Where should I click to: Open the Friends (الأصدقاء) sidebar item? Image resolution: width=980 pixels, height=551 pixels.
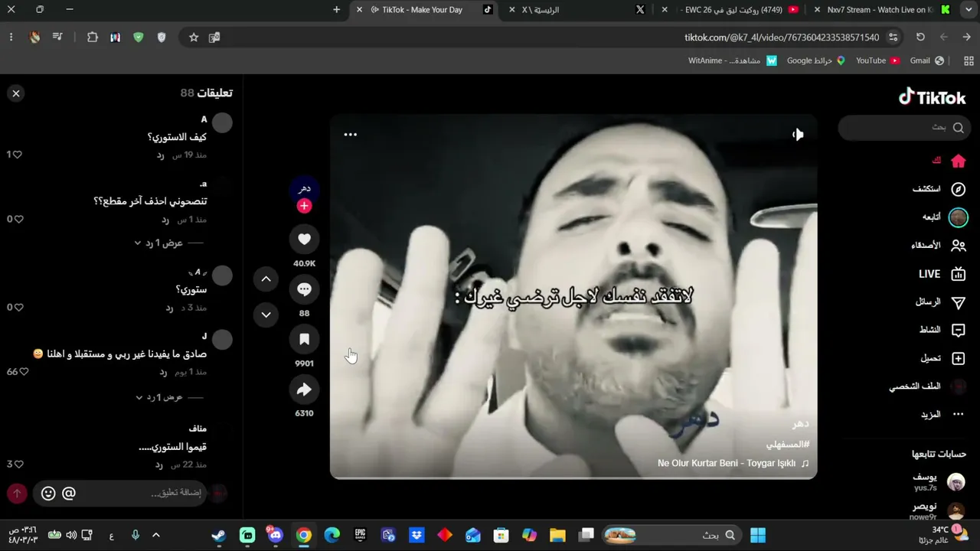click(x=939, y=246)
